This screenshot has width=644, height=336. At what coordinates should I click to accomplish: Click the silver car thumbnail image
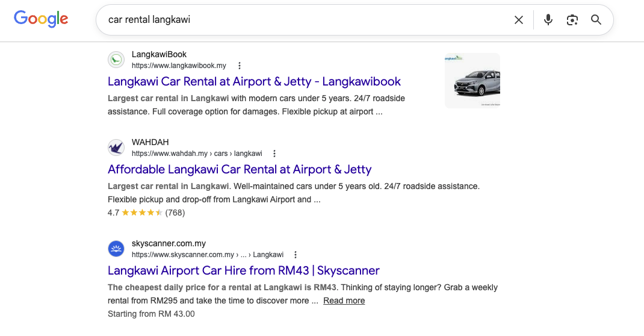[472, 81]
